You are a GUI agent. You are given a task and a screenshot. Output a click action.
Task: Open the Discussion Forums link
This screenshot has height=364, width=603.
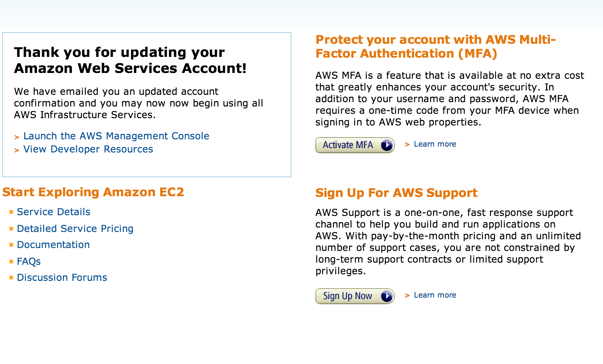(62, 278)
